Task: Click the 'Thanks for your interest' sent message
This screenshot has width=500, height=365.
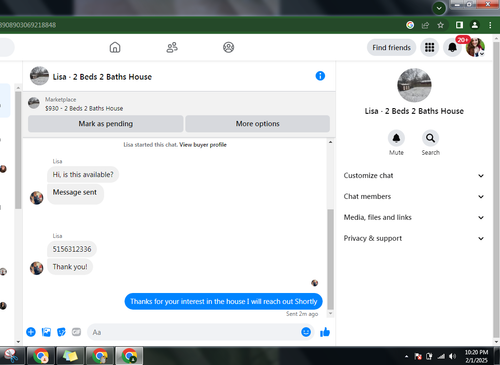Action: [223, 301]
